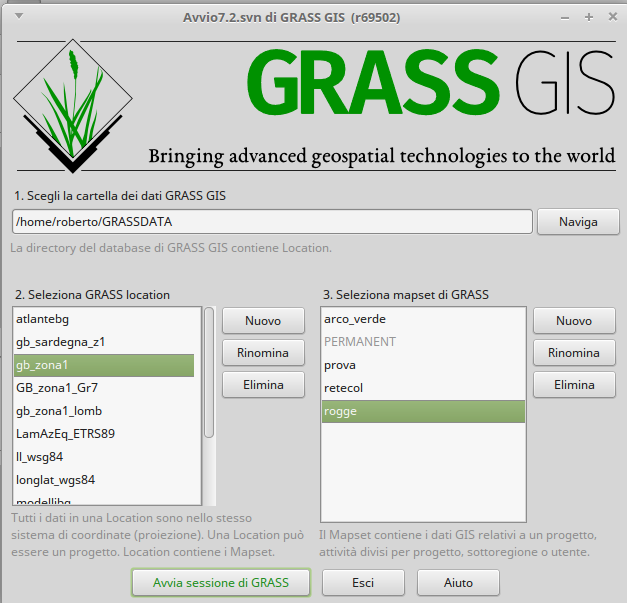Click Avvia sessione di GRASS button
The image size is (627, 603).
tap(221, 583)
